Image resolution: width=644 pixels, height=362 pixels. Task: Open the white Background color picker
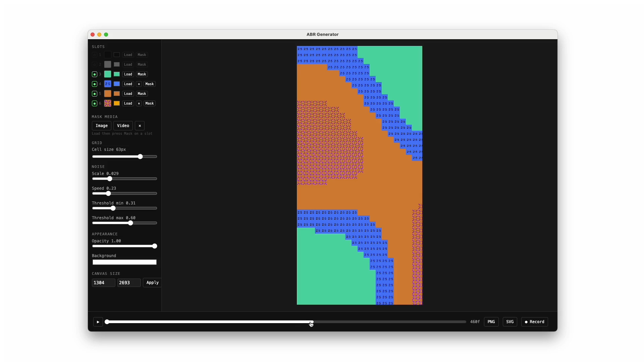[x=124, y=262]
